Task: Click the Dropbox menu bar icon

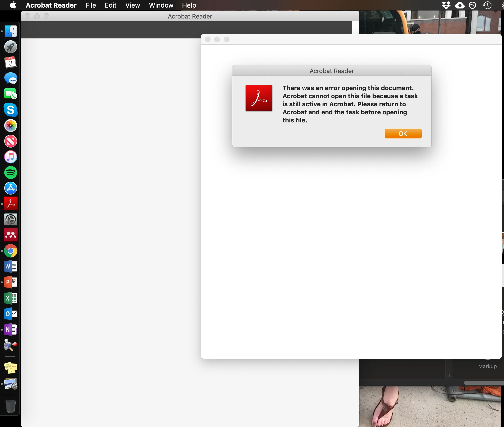Action: pyautogui.click(x=446, y=5)
